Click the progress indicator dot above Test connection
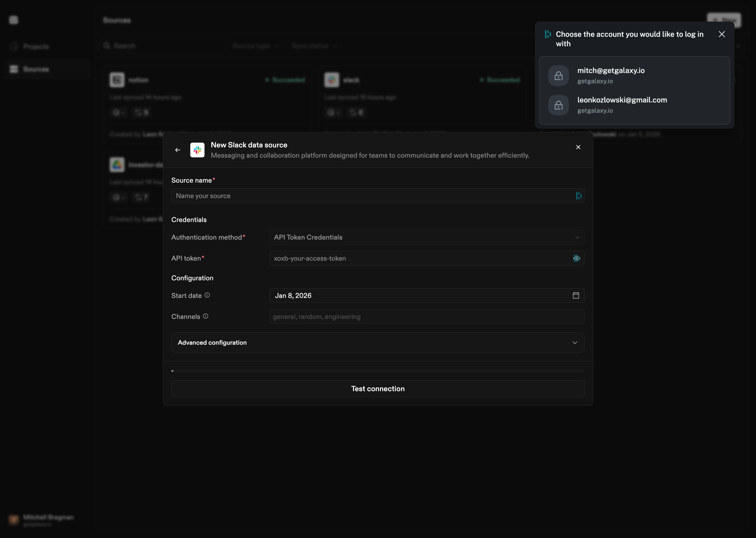This screenshot has height=538, width=756. (172, 371)
